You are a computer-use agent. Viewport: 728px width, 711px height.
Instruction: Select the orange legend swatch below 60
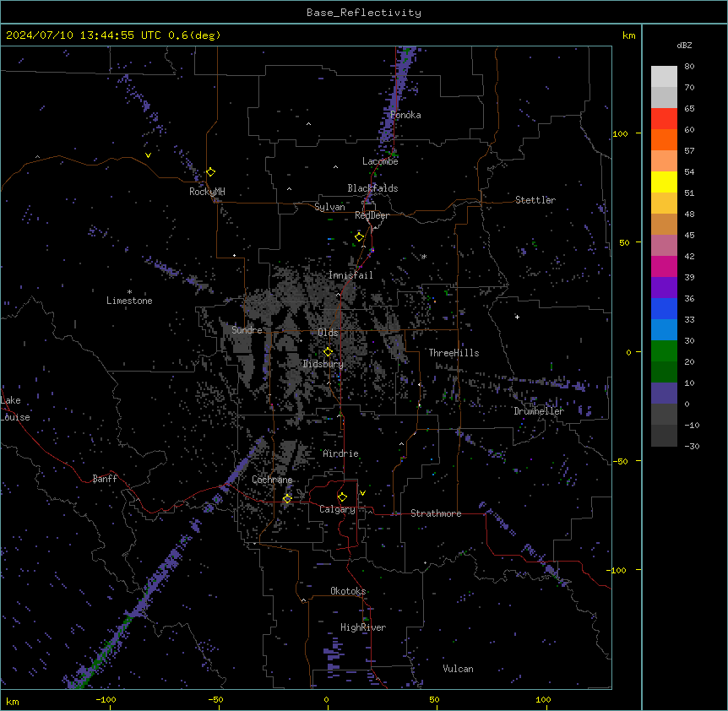tap(664, 139)
